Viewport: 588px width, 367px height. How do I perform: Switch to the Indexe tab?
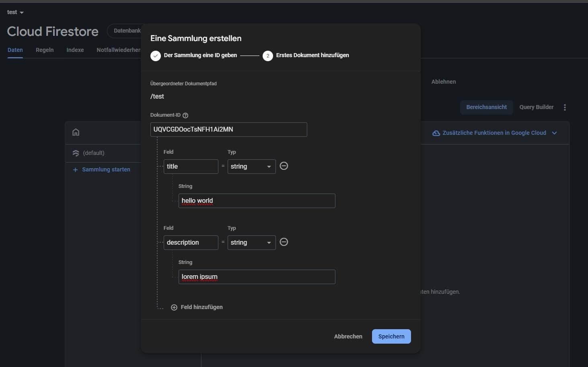(x=75, y=50)
